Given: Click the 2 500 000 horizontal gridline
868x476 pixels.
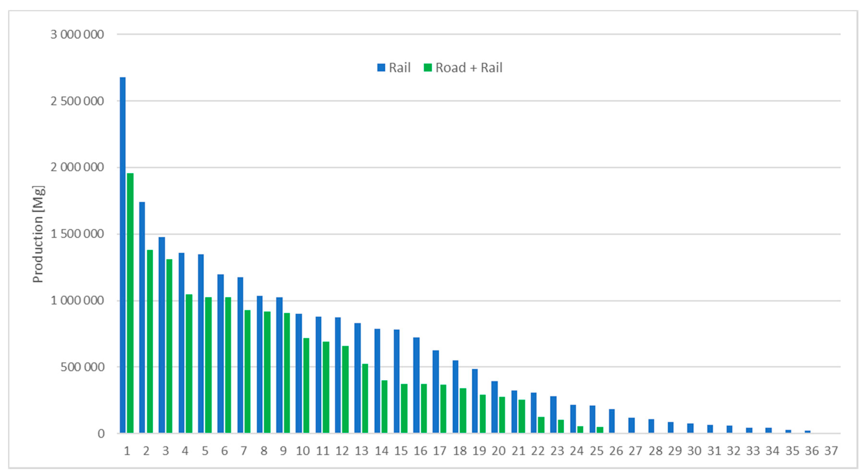Looking at the screenshot, I should (472, 101).
